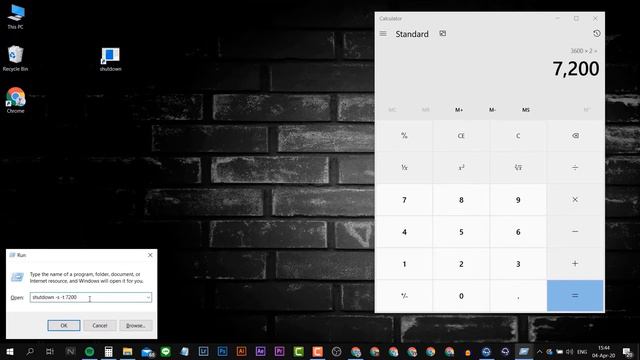Screen dimensions: 640x360
Task: Open the Calculator history panel icon
Action: pyautogui.click(x=596, y=34)
